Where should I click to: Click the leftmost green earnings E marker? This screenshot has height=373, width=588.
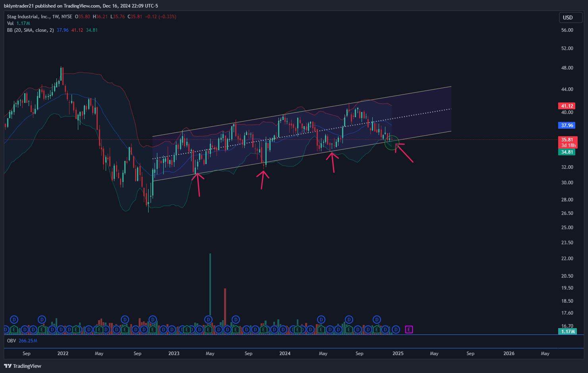point(14,329)
